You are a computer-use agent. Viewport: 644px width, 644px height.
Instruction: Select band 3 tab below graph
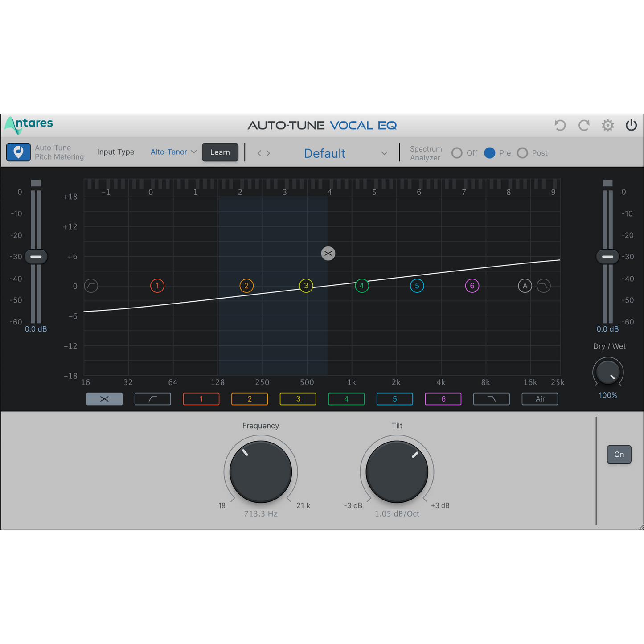coord(298,399)
